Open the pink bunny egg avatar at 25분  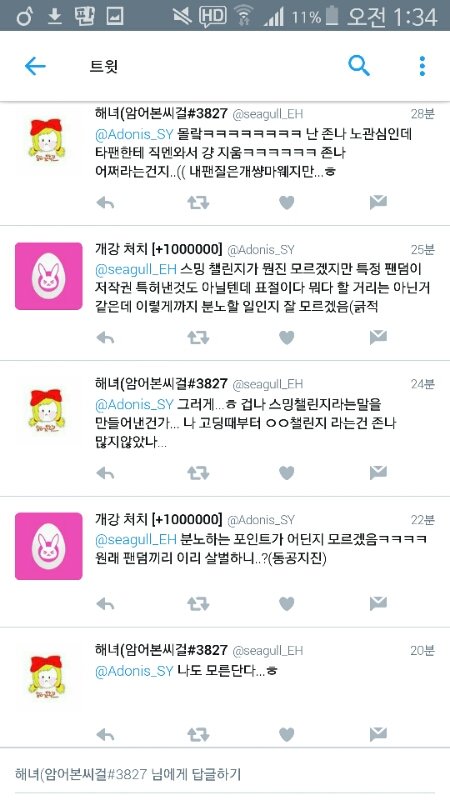(x=48, y=276)
